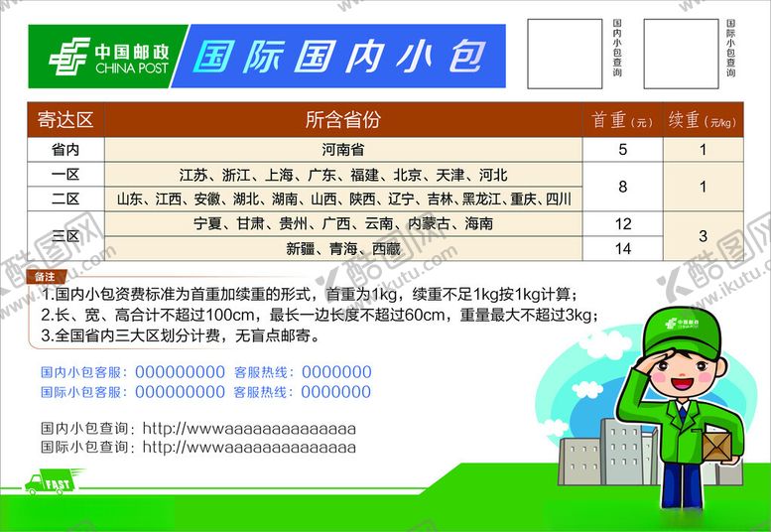771x532 pixels.
Task: Click the 首重 column header
Action: click(622, 120)
